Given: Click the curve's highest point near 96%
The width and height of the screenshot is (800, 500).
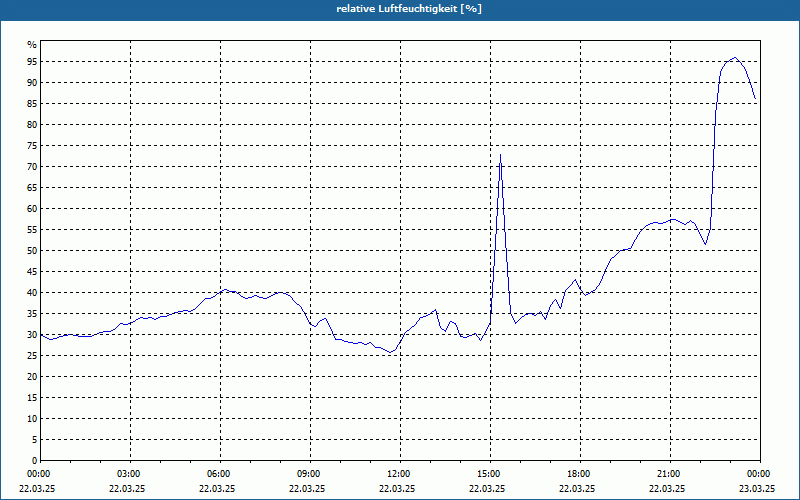Looking at the screenshot, I should pyautogui.click(x=735, y=58).
